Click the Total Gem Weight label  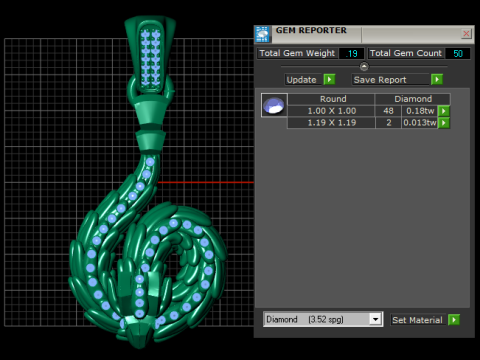point(297,53)
